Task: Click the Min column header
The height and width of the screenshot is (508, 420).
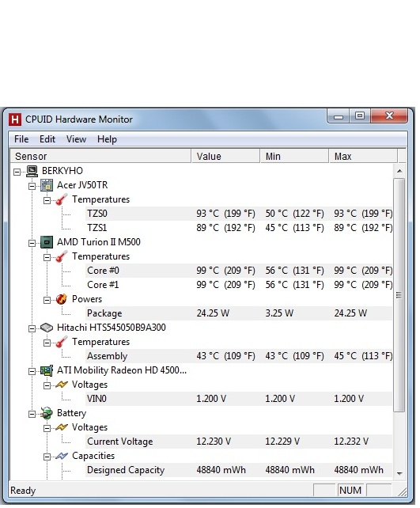Action: (x=294, y=156)
